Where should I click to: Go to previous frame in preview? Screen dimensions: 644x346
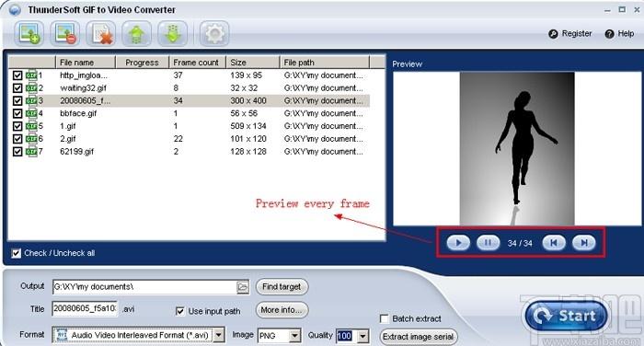click(x=554, y=242)
